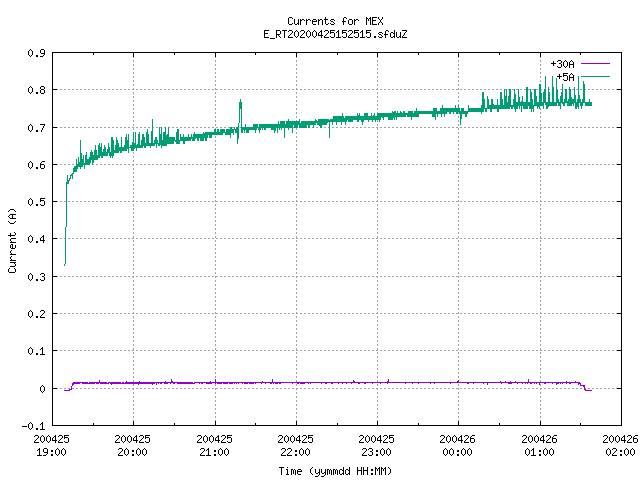Click the 0.9 y-axis tick label
Screen dimensions: 640x480
click(x=36, y=53)
